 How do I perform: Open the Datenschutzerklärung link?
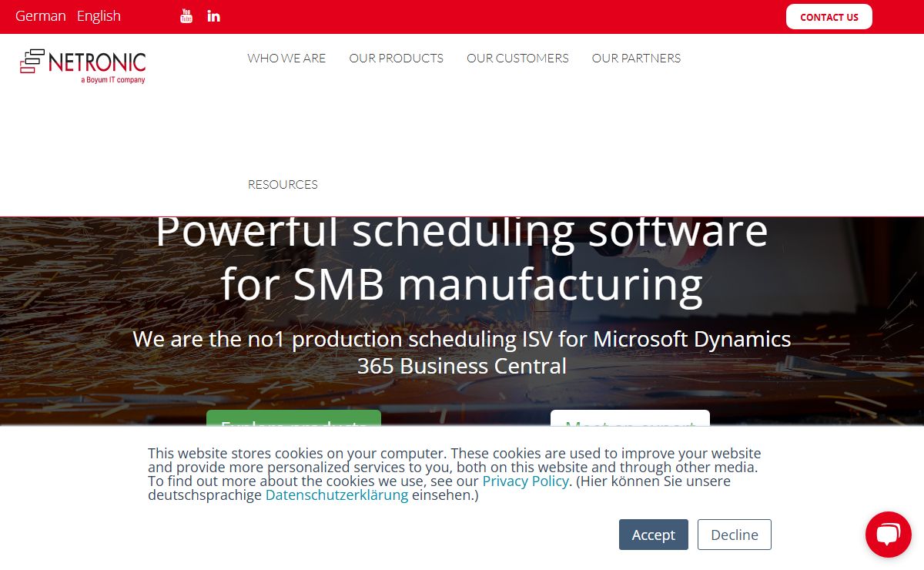coord(336,495)
